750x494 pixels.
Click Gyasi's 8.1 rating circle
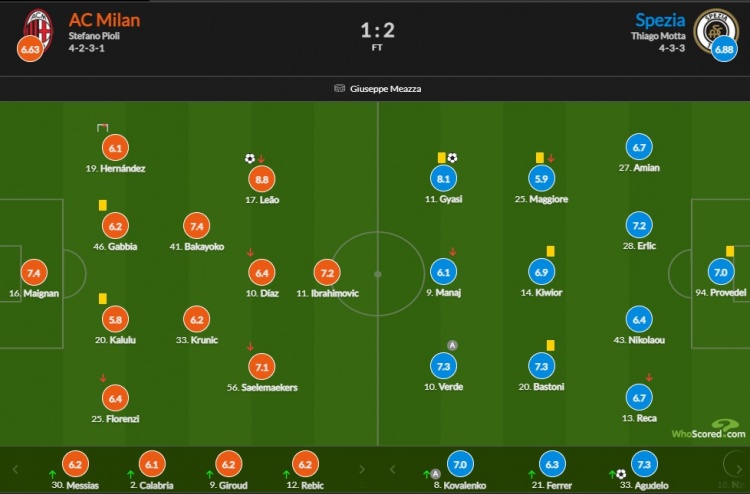pyautogui.click(x=443, y=178)
